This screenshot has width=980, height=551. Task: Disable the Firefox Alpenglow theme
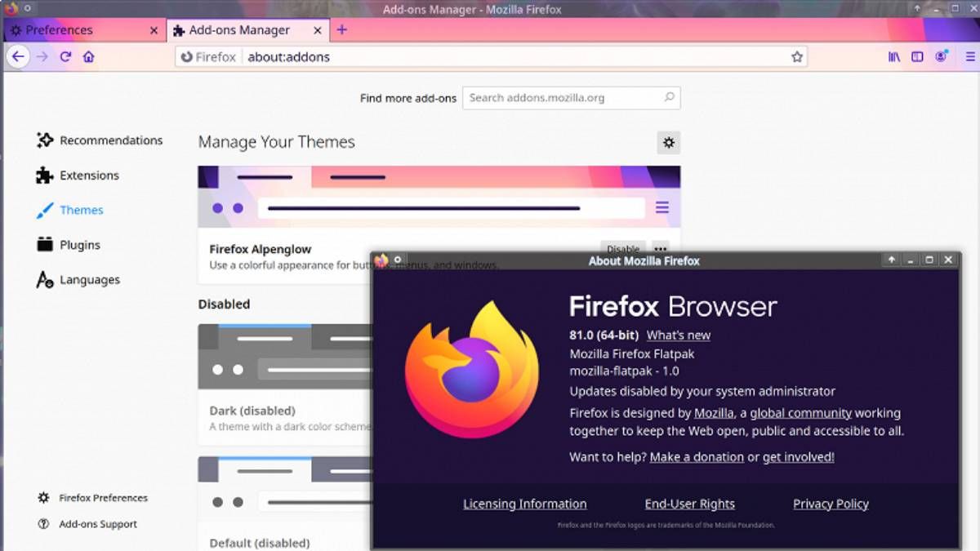[x=622, y=249]
